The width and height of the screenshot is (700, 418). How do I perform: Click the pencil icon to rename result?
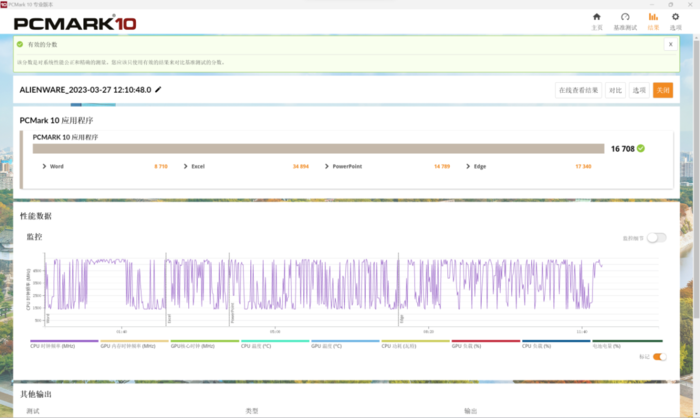pos(158,90)
